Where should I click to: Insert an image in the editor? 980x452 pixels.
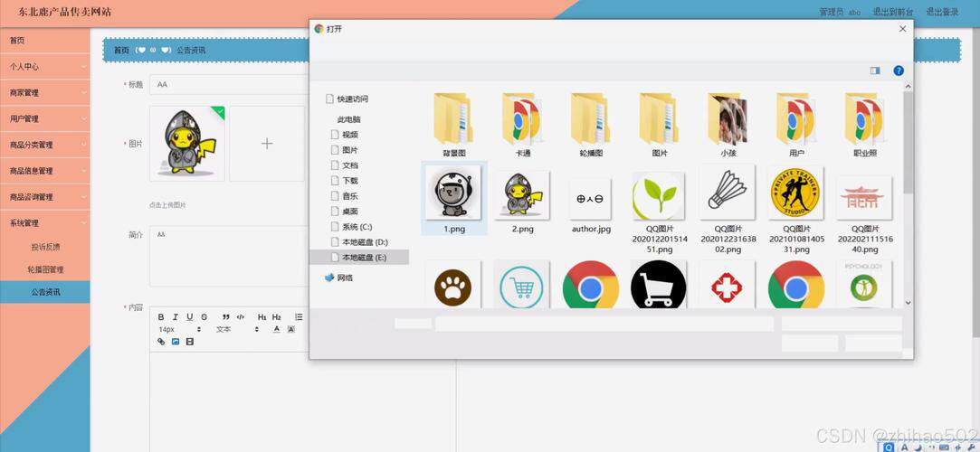click(x=176, y=342)
